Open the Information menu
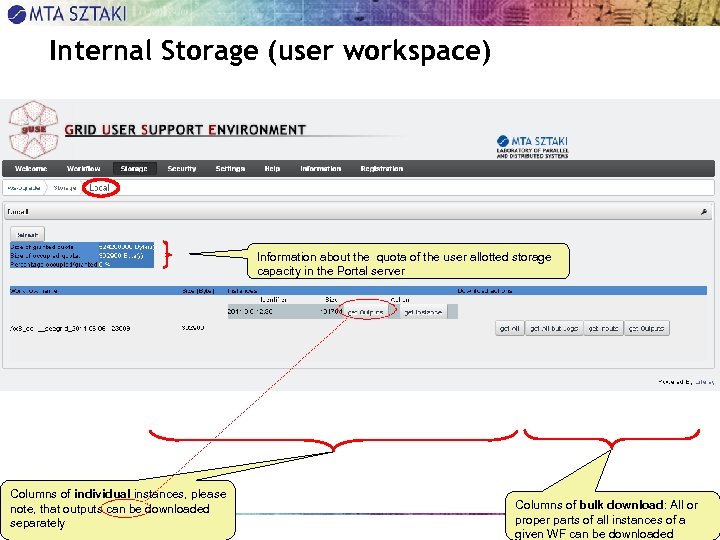Screen dimensions: 720x540 point(321,169)
